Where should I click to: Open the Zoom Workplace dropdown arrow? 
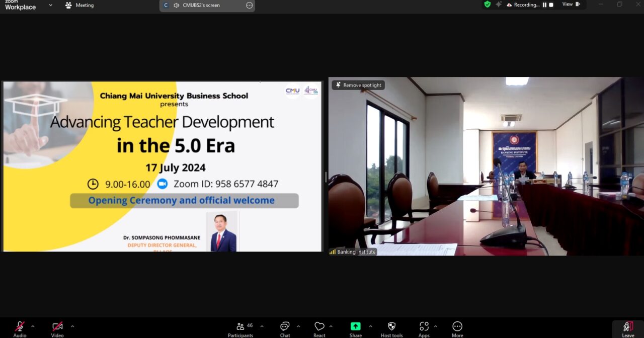(x=50, y=5)
